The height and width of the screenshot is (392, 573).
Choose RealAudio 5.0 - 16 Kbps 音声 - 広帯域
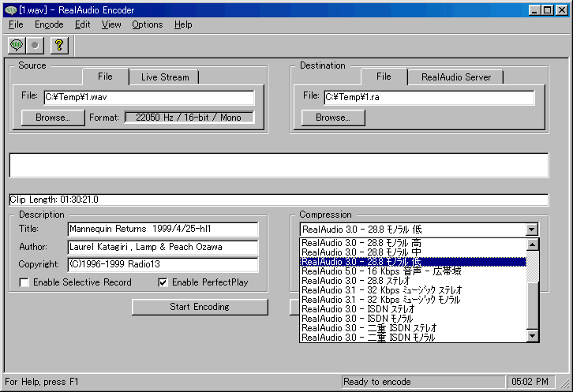[x=413, y=271]
